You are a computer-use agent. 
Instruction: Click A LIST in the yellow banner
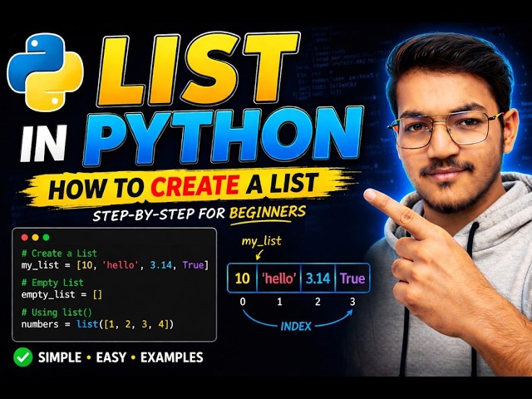[283, 184]
